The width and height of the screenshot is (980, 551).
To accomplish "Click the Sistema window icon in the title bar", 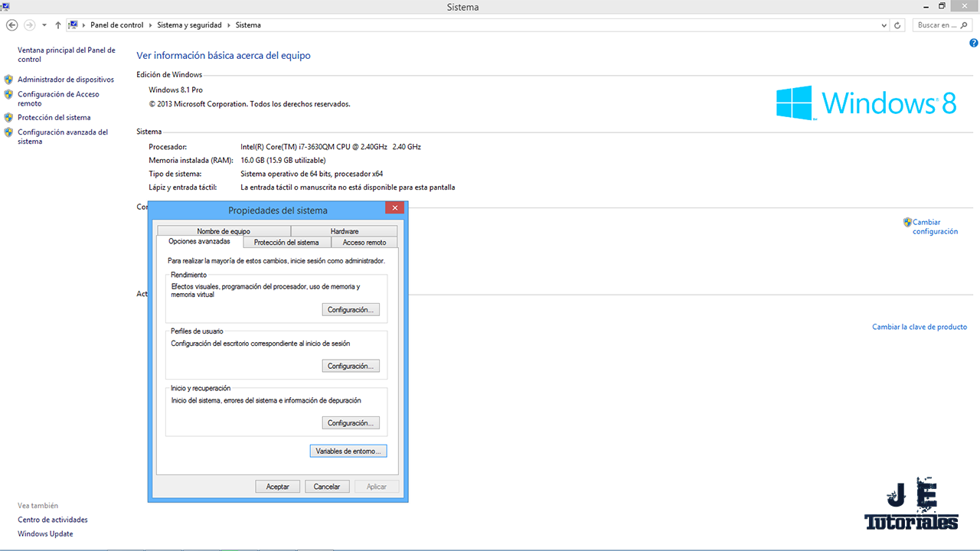I will [5, 6].
